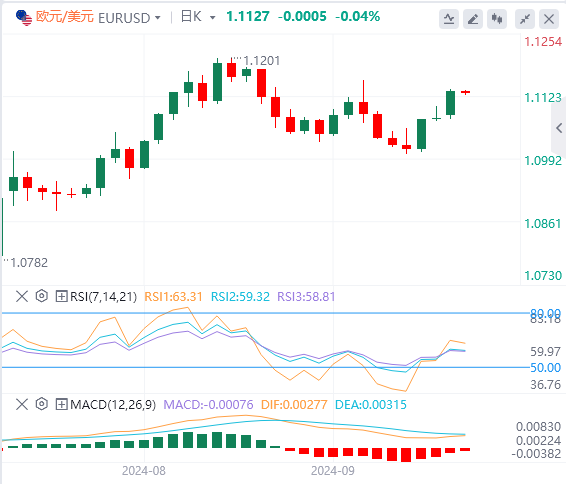Click the 1.0992 price axis label

pos(543,161)
